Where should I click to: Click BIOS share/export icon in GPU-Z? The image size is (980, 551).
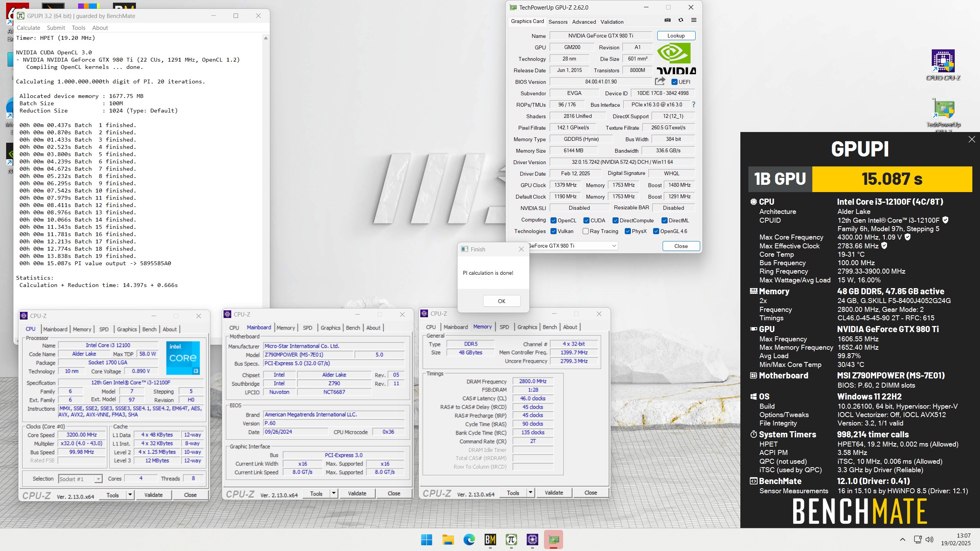[x=660, y=82]
